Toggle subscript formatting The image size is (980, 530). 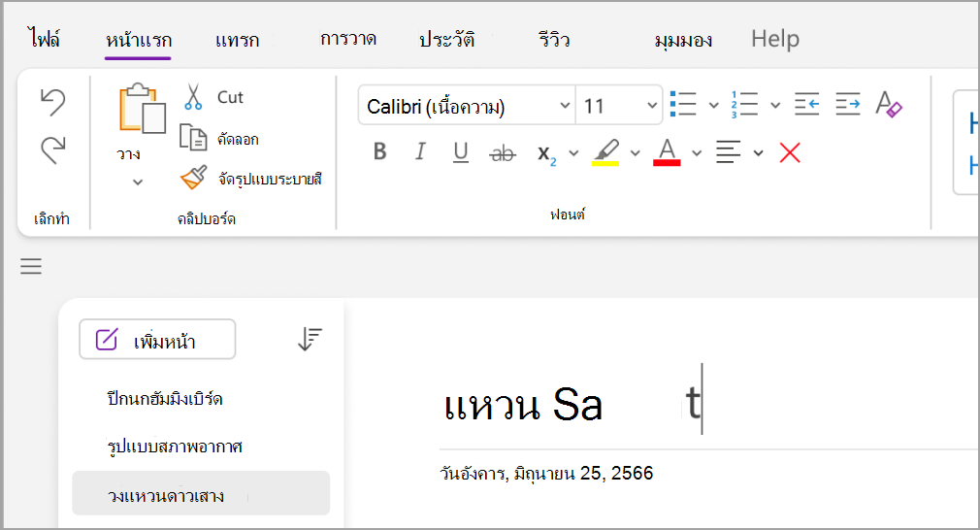pyautogui.click(x=546, y=153)
